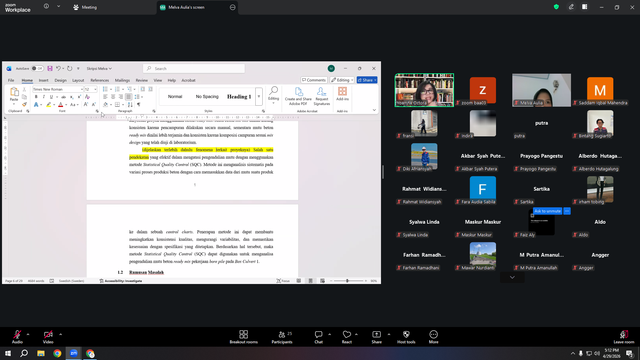
Task: Switch to the Review tab
Action: [142, 80]
